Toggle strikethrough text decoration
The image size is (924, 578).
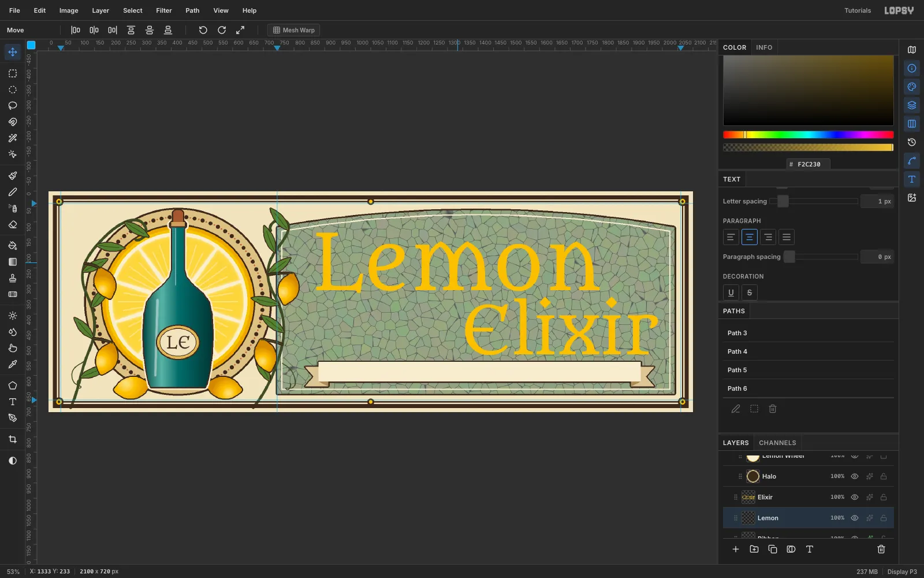[x=750, y=292]
